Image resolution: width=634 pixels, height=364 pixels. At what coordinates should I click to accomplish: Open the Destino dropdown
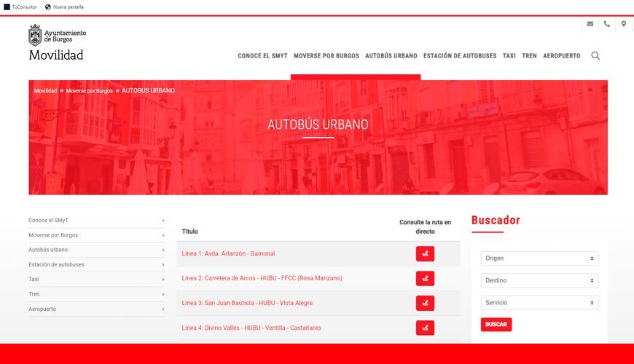539,280
